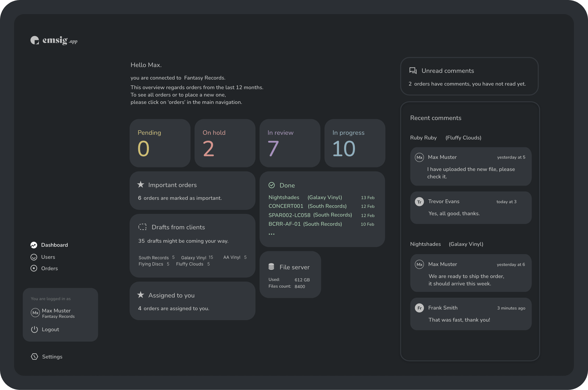Click Max Muster's Mx avatar badge
Screen dimensions: 588x390
[x=35, y=313]
